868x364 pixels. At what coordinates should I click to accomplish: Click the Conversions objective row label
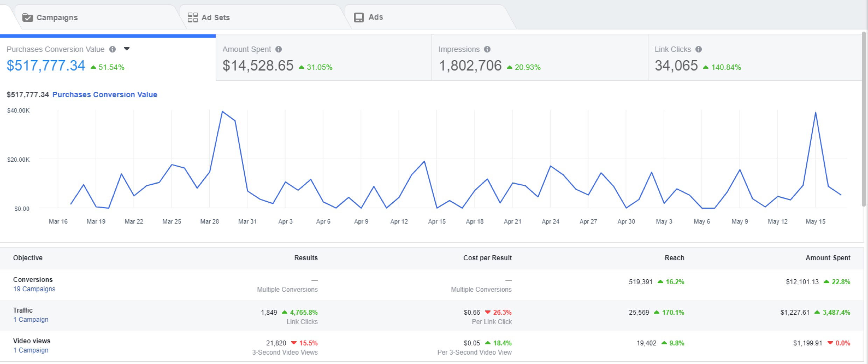pos(33,280)
